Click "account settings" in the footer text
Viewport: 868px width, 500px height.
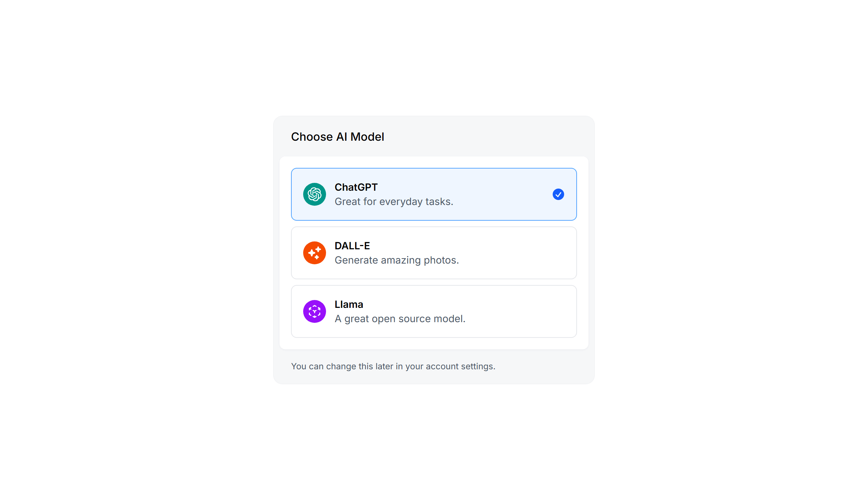[x=460, y=366]
